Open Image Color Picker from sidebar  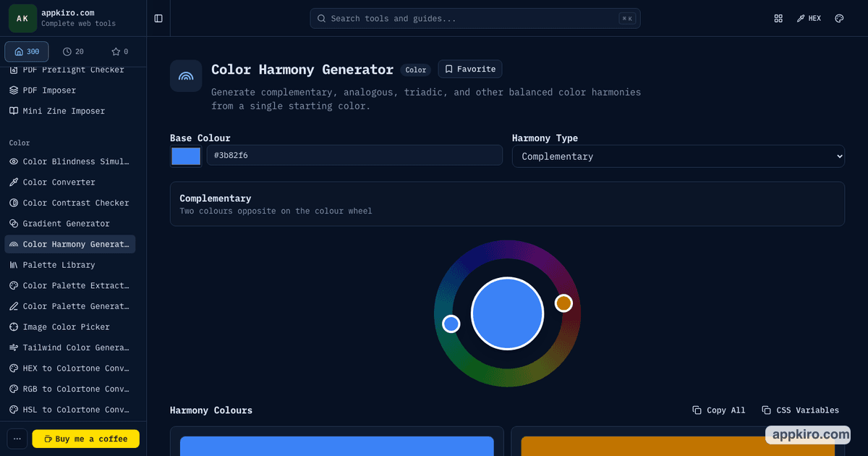(x=70, y=326)
